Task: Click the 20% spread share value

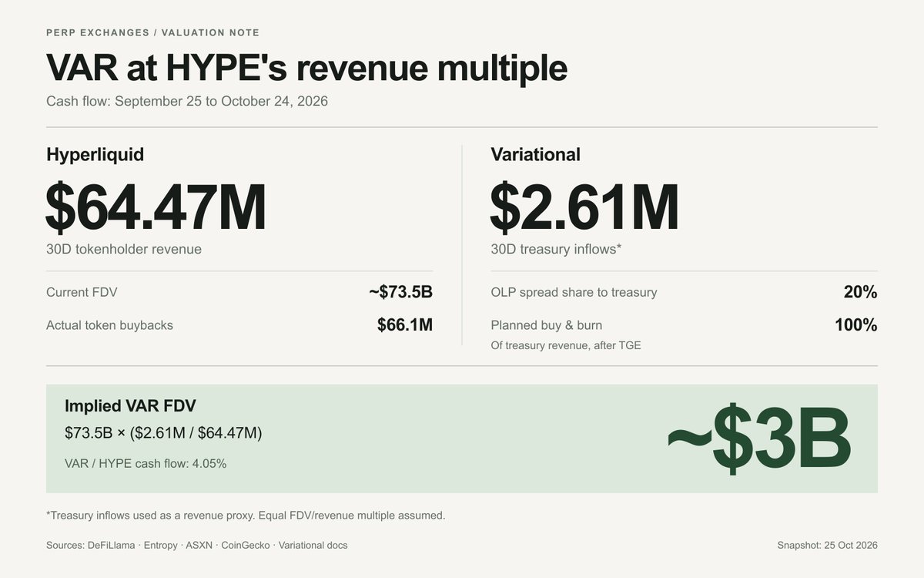Action: click(x=861, y=292)
